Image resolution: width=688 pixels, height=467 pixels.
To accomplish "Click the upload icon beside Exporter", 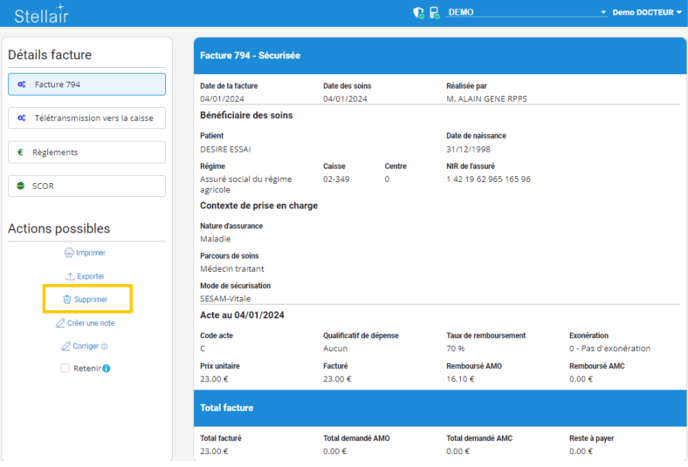I will click(69, 276).
